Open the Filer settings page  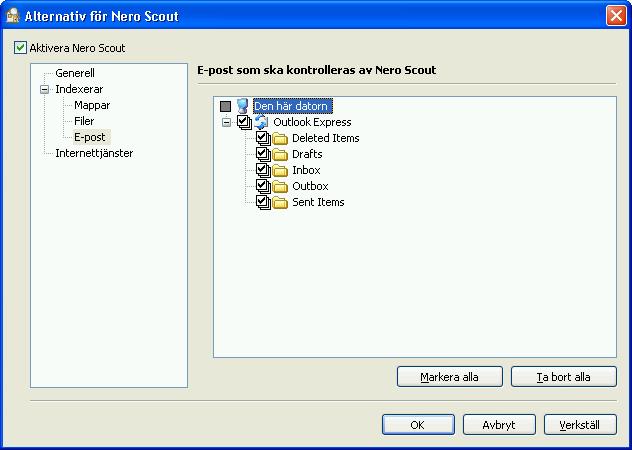click(84, 121)
